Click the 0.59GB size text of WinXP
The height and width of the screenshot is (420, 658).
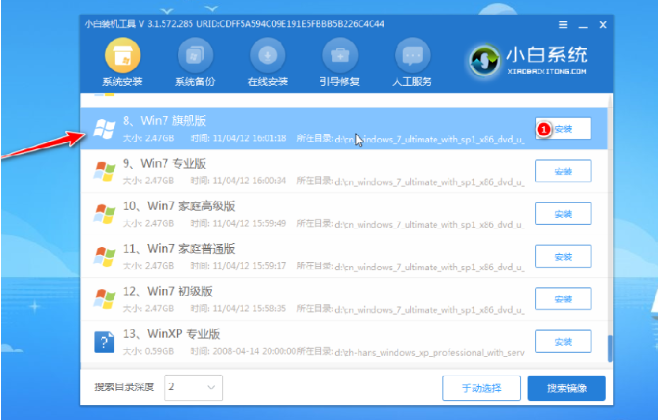(x=159, y=351)
